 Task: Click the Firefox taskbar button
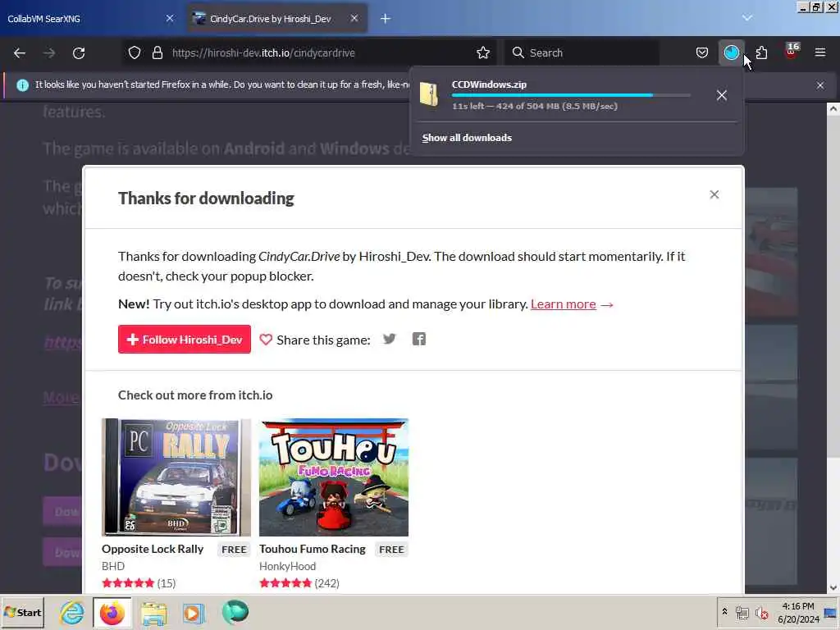click(x=112, y=612)
